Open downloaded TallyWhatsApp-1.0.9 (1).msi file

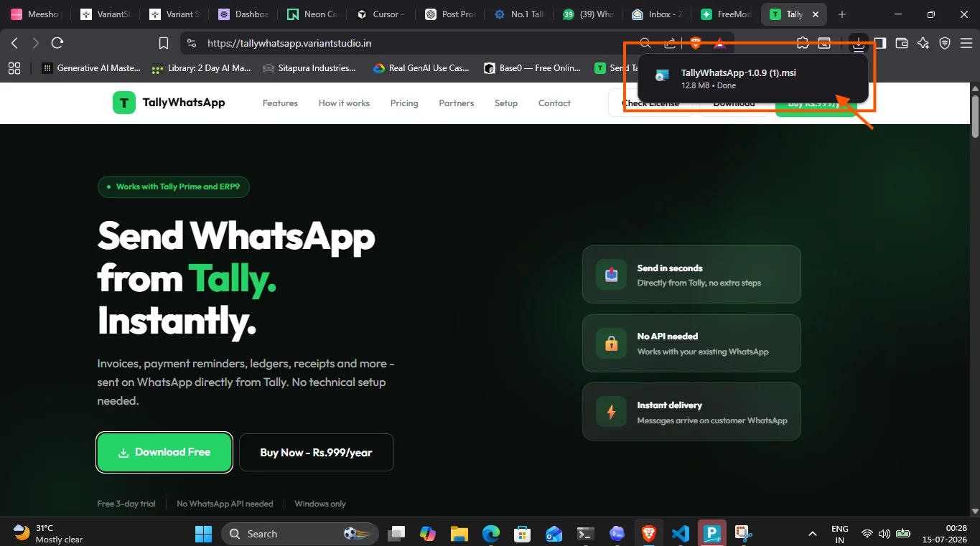[x=752, y=78]
